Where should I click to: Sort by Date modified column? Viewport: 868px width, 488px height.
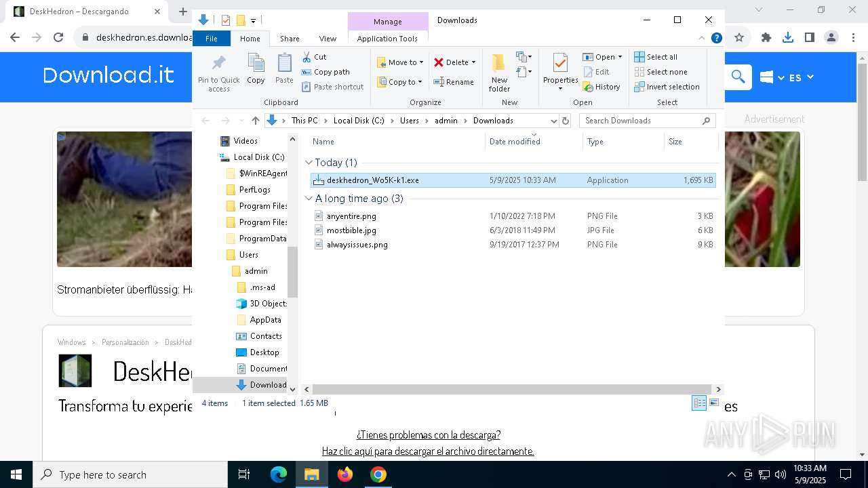tap(534, 142)
